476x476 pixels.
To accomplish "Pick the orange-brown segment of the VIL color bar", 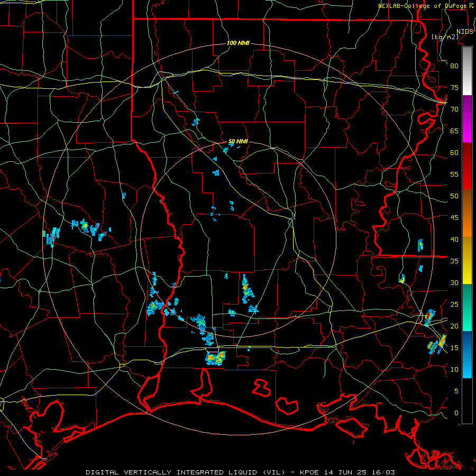I will [x=467, y=213].
